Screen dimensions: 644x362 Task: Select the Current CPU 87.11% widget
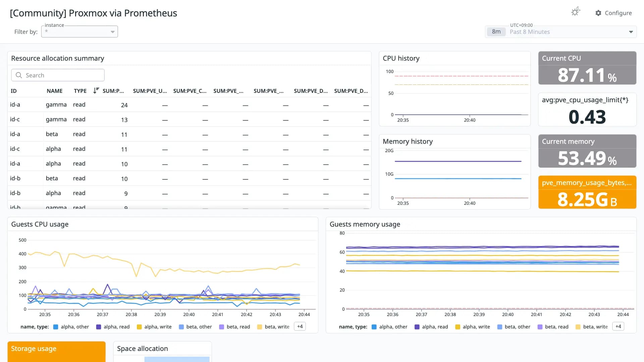click(587, 68)
